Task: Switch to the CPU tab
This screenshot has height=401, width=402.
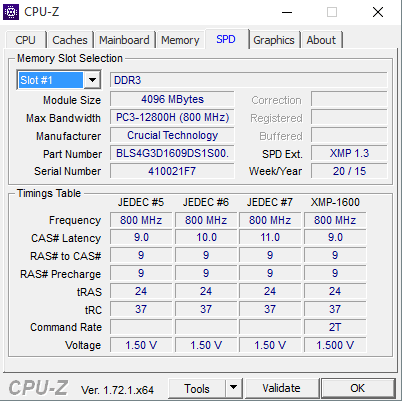Action: point(25,40)
